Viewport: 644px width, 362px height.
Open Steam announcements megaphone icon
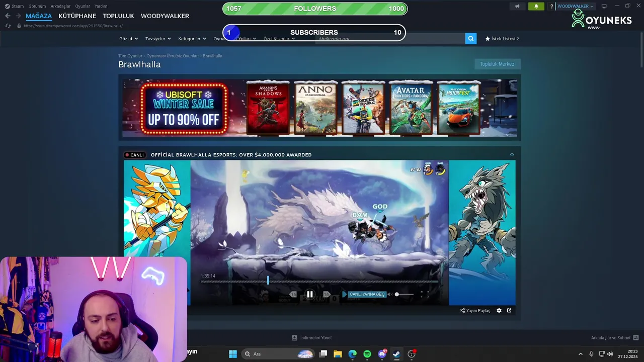pos(517,7)
